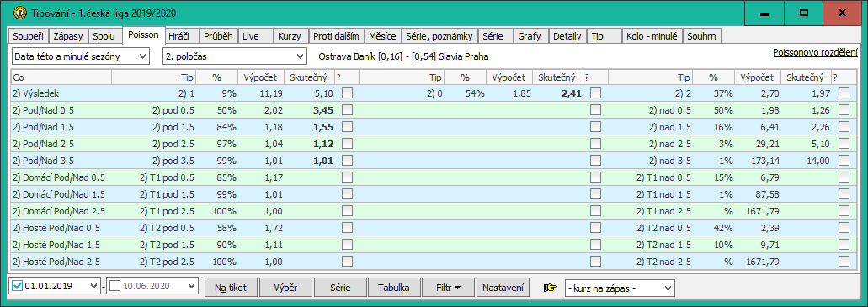This screenshot has width=868, height=307.
Task: Switch to the Měsíce tab
Action: click(x=382, y=36)
